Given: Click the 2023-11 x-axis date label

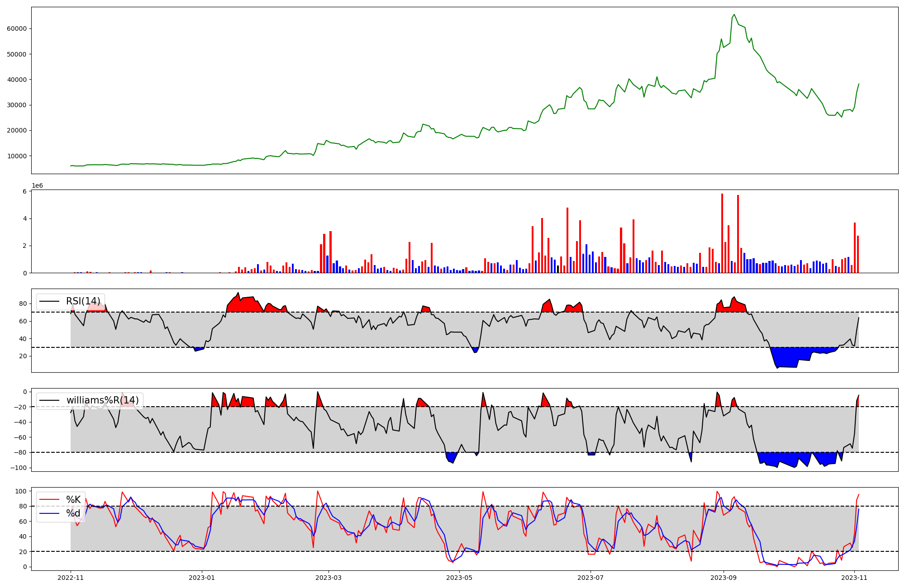Looking at the screenshot, I should 854,578.
